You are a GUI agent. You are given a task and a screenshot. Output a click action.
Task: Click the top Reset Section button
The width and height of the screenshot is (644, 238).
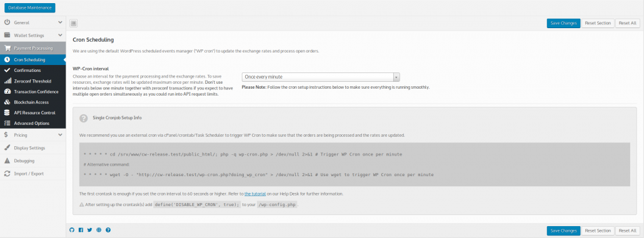(x=598, y=23)
